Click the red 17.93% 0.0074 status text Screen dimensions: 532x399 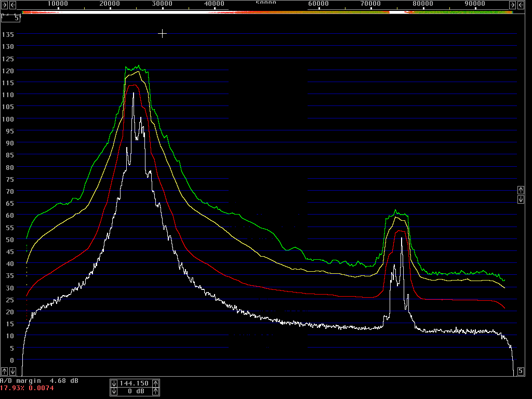tap(27, 388)
